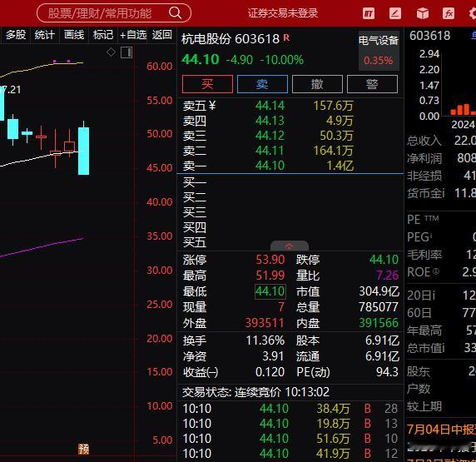Select trade row with 38.4万 volume
The width and height of the screenshot is (476, 462).
(290, 409)
